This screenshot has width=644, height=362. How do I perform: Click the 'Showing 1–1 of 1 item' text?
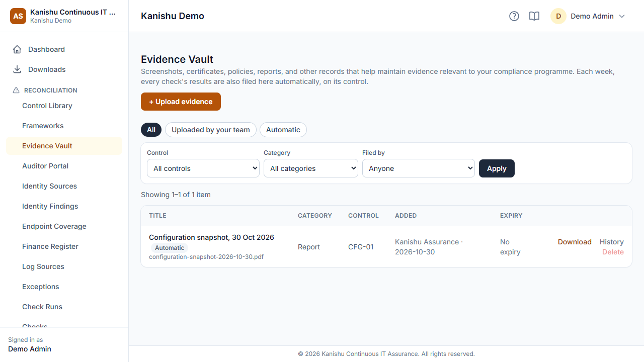(176, 195)
